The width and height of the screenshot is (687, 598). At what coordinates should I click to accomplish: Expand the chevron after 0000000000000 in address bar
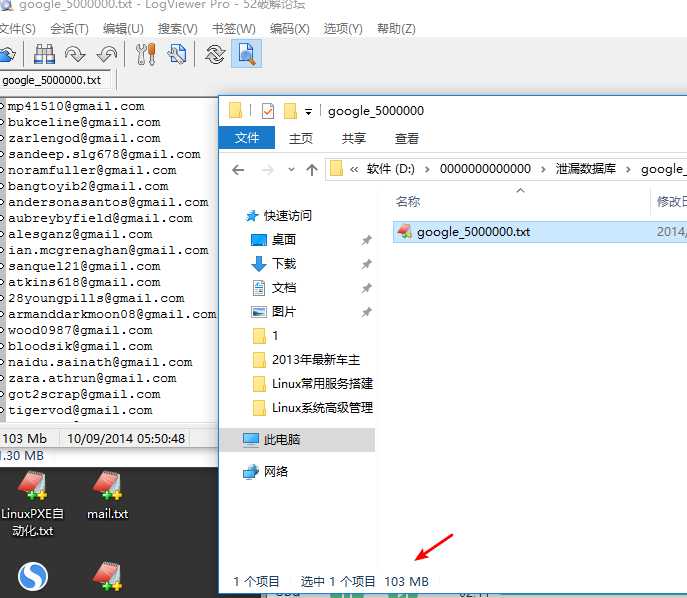(x=543, y=170)
